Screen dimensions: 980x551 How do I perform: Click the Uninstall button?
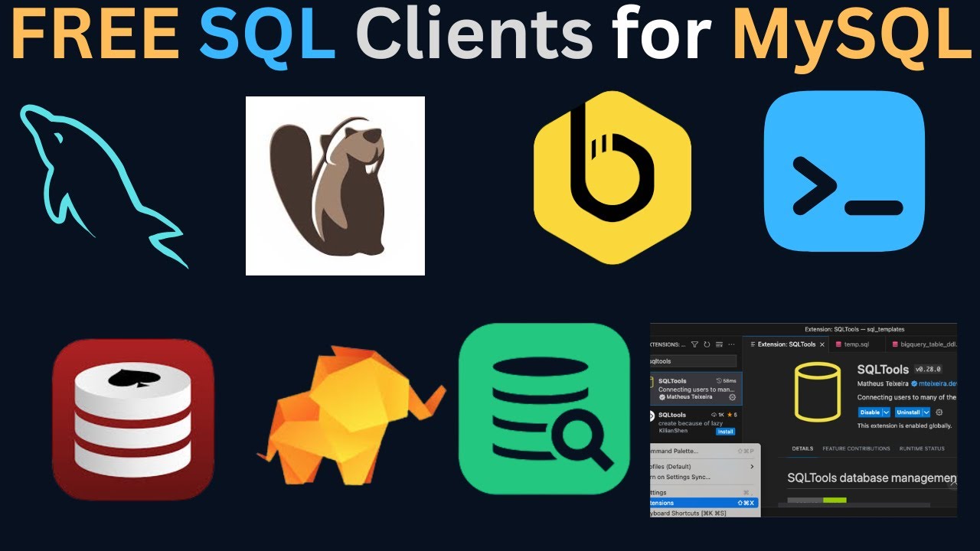(908, 412)
